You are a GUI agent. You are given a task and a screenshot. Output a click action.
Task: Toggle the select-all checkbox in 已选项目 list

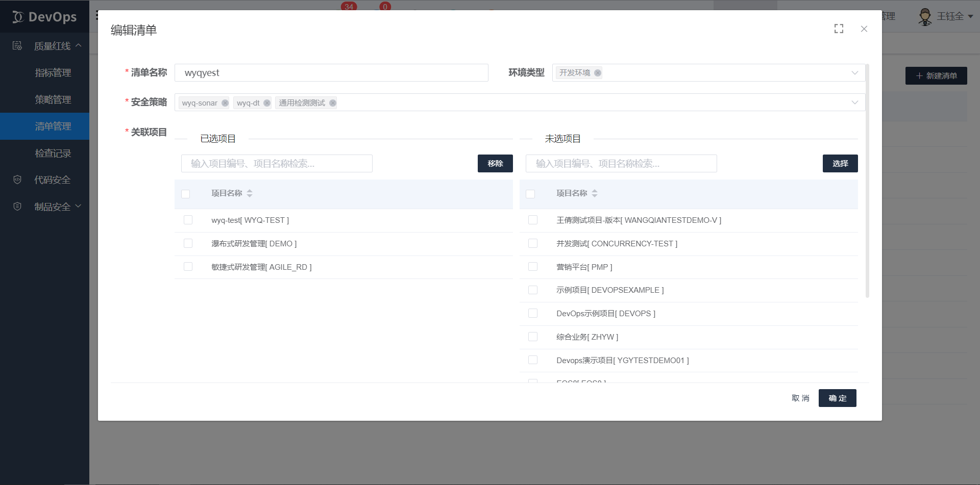[x=185, y=194]
